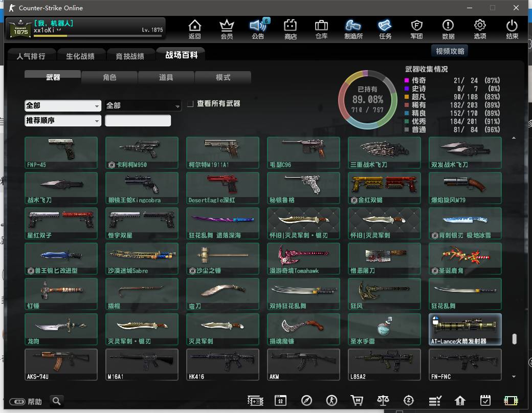Click the 超凡 orange color legend

(407, 97)
